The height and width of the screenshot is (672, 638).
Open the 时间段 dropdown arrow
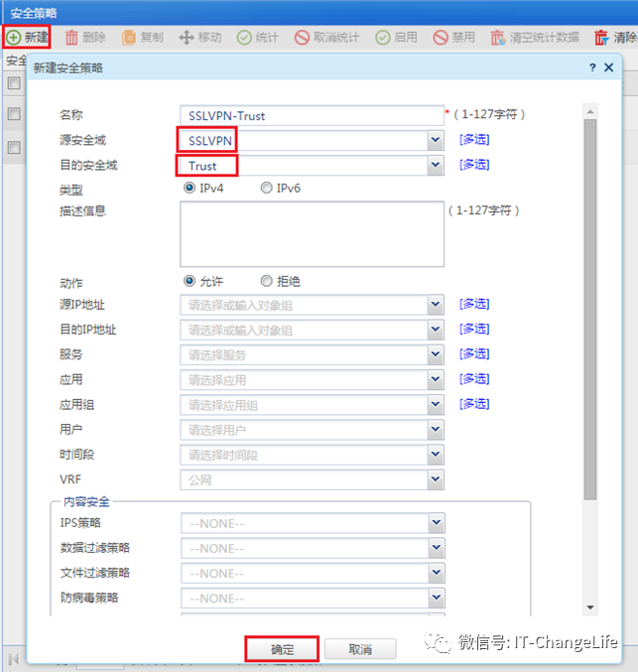436,455
